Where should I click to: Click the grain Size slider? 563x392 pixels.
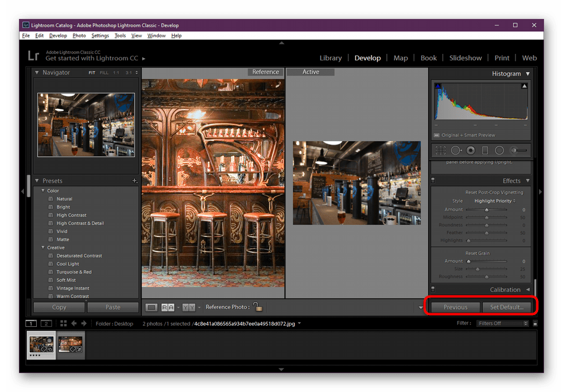487,269
